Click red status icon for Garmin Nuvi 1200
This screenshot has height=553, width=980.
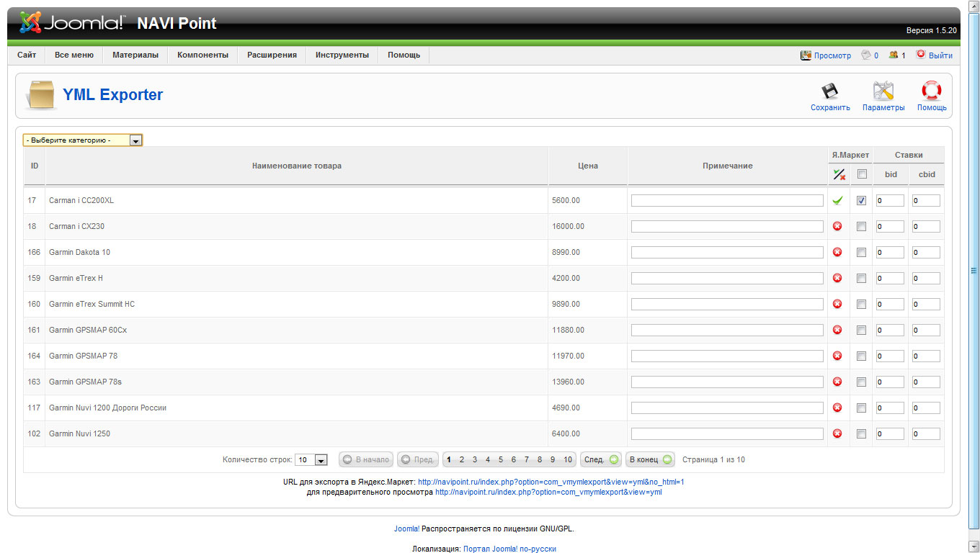[x=837, y=408]
